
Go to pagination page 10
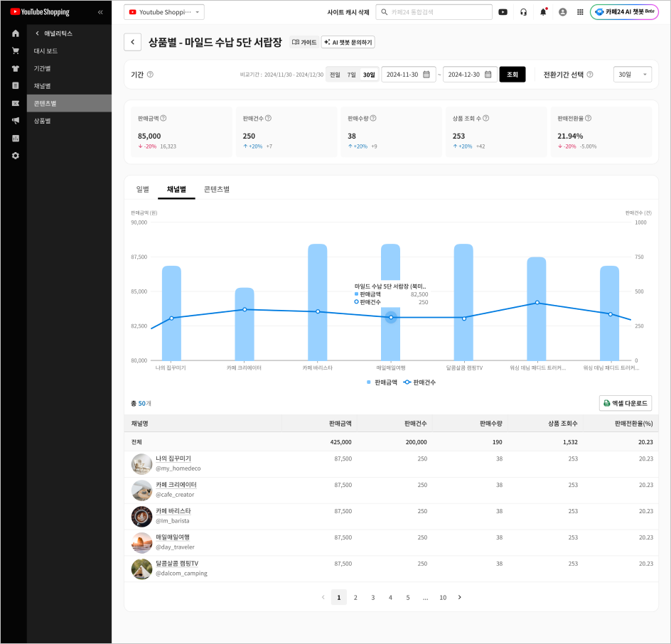click(x=443, y=597)
